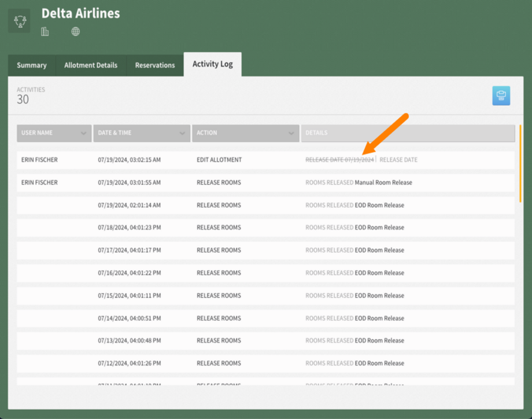Open the Date & Time column dropdown
This screenshot has width=532, height=419.
click(182, 133)
